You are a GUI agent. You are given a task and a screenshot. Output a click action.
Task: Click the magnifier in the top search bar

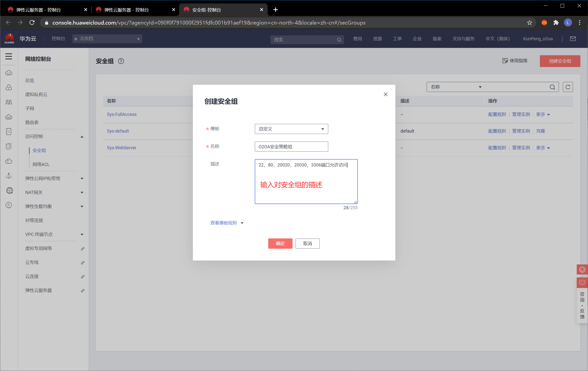tap(339, 40)
